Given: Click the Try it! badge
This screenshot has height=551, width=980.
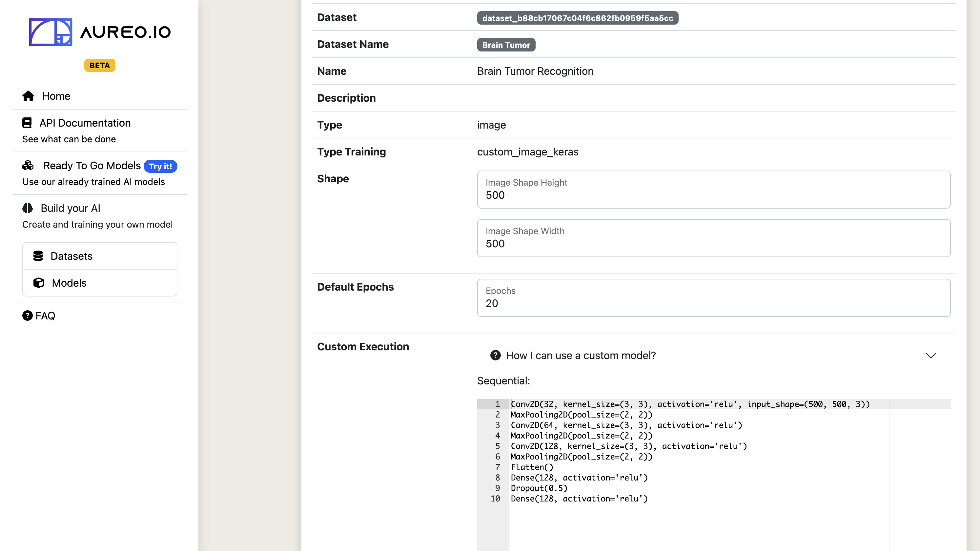Looking at the screenshot, I should point(160,166).
